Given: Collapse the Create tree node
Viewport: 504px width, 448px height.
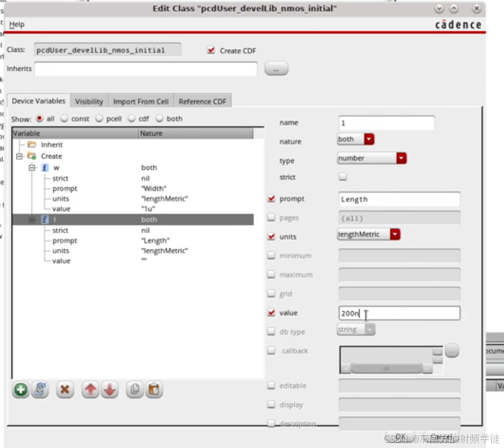Looking at the screenshot, I should [x=19, y=156].
